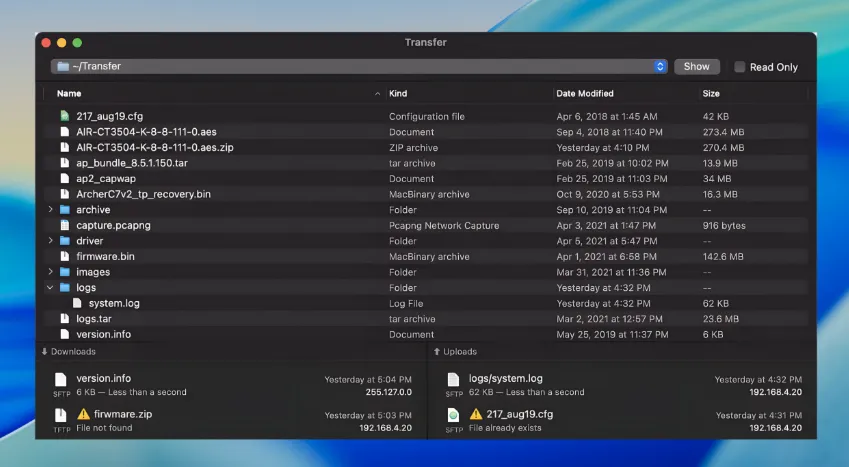Click the ap_bundle_8.5.1.150.tar file name
The height and width of the screenshot is (467, 849).
(132, 163)
